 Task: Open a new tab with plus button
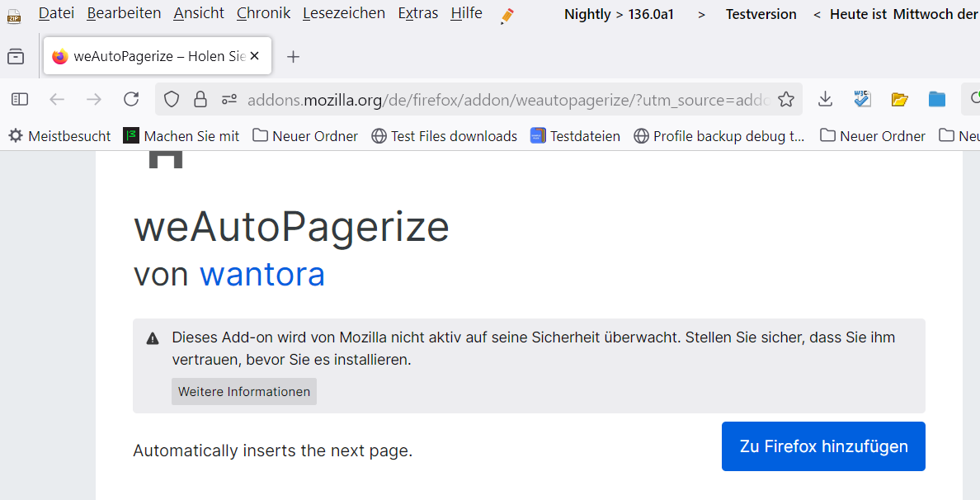point(293,56)
